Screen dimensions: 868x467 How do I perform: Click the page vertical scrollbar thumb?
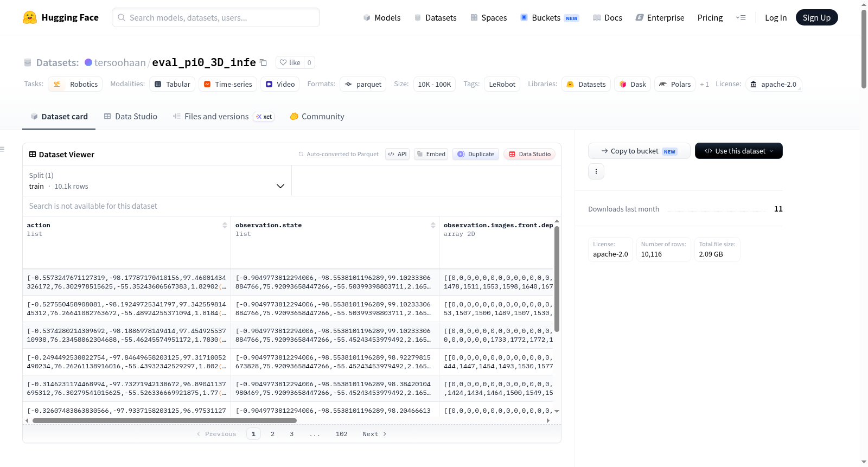pos(864,49)
